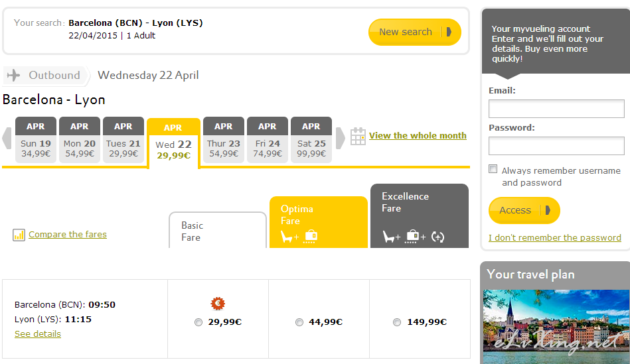The width and height of the screenshot is (630, 364).
Task: Select the 44,99€ Optima fare radio button
Action: [x=299, y=322]
